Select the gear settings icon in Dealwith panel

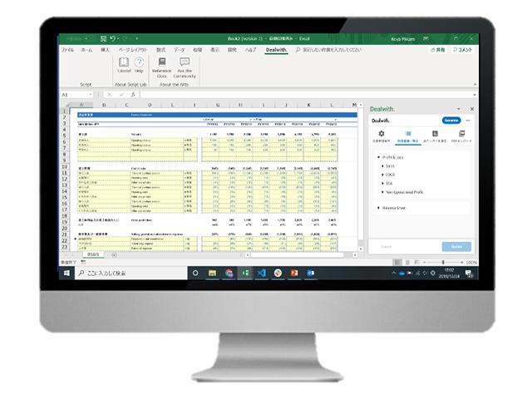coord(382,134)
